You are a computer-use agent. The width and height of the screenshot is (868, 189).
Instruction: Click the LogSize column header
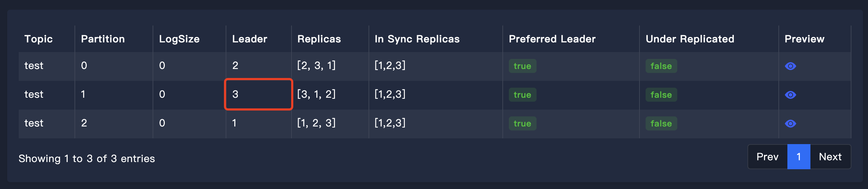coord(179,39)
